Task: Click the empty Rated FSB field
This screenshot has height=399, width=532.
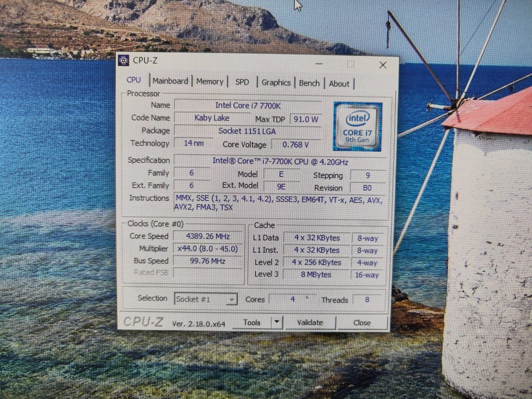Action: pyautogui.click(x=208, y=273)
